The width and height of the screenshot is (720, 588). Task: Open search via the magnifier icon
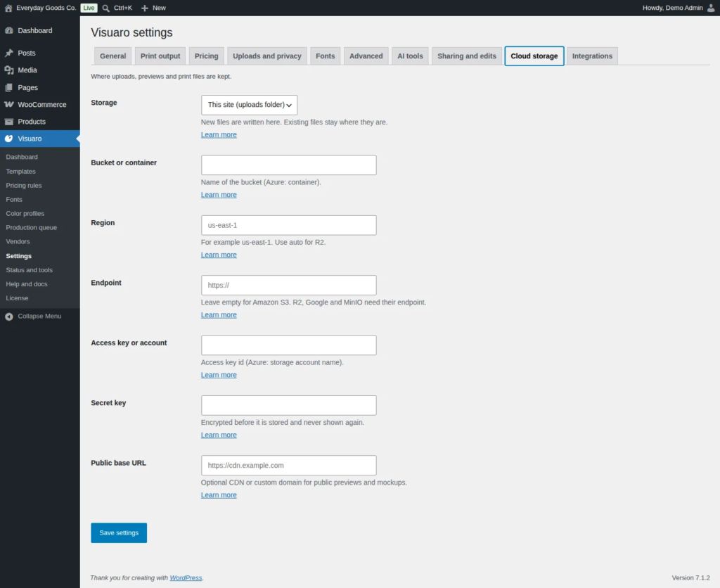click(x=105, y=8)
